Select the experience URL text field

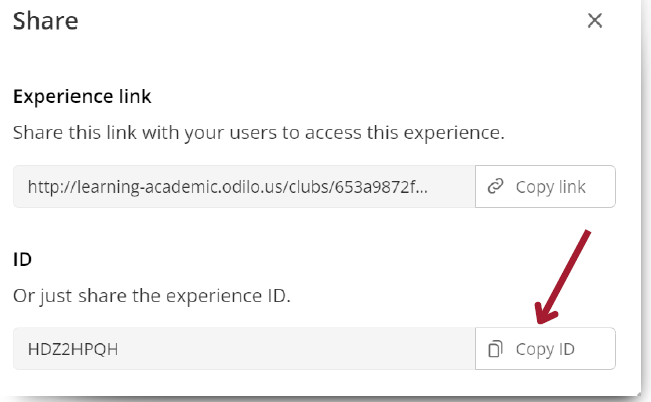click(244, 186)
